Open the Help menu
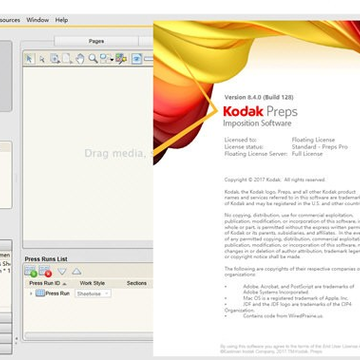 tap(62, 20)
